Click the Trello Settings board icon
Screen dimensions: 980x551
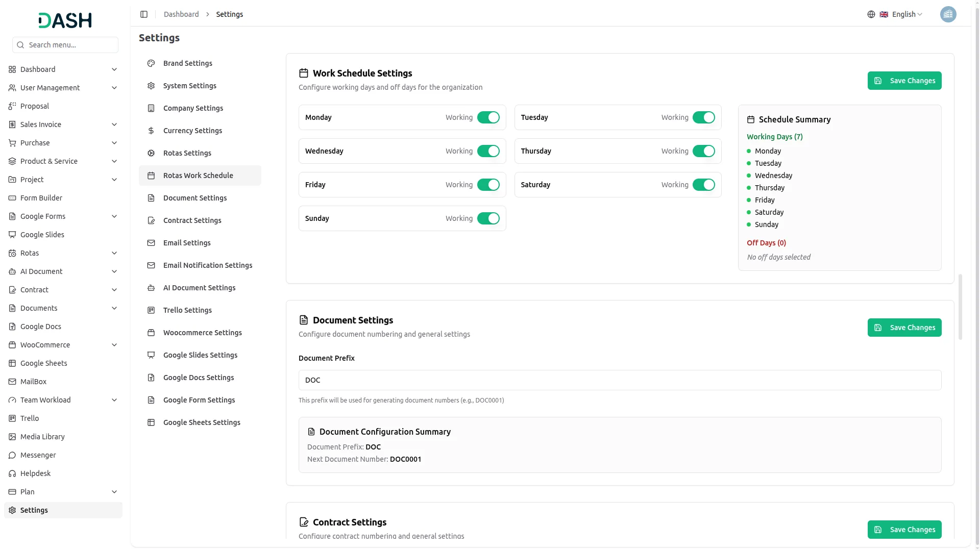tap(151, 310)
